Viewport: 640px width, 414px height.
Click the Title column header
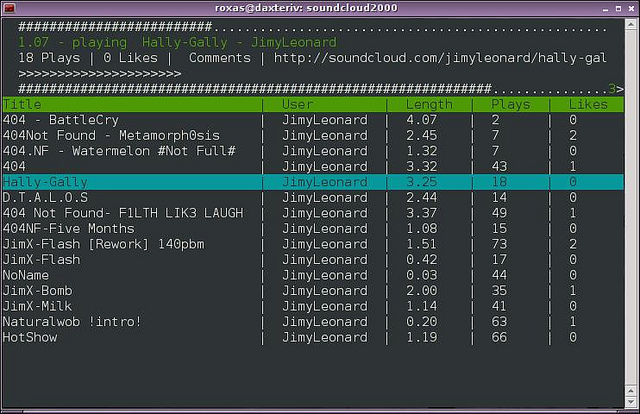(x=21, y=104)
